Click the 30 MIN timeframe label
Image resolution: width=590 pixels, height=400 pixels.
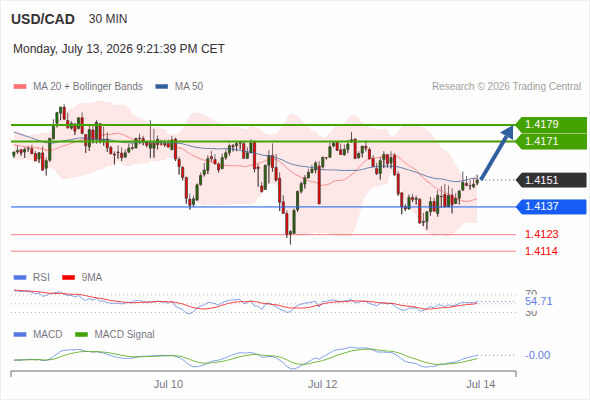pos(108,19)
